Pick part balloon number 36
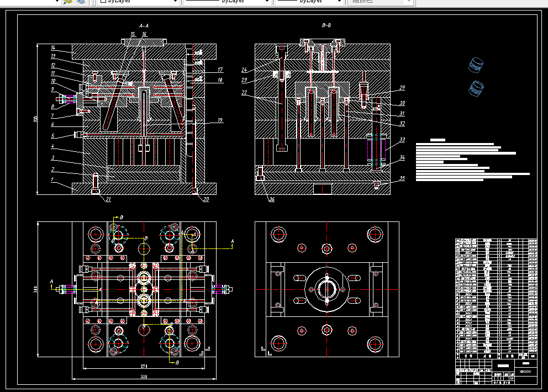 [x=272, y=199]
